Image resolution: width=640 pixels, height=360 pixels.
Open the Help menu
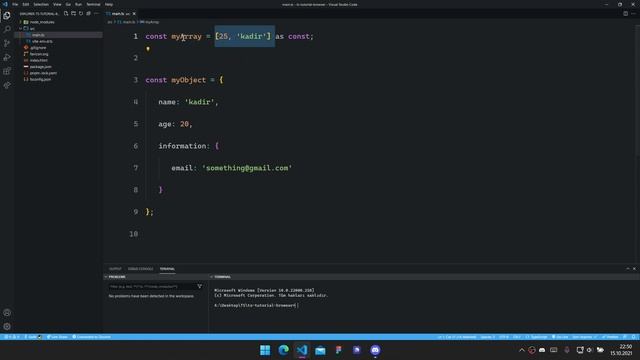[x=109, y=4]
